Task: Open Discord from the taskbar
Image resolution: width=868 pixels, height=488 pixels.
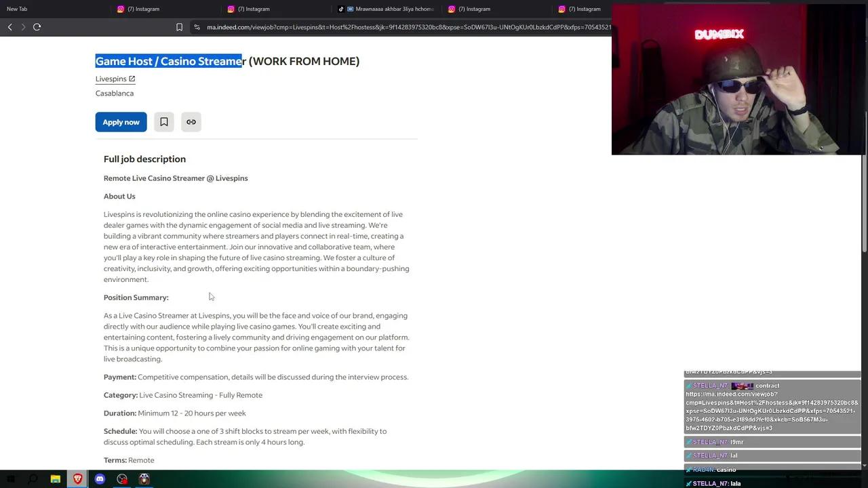Action: [100, 479]
